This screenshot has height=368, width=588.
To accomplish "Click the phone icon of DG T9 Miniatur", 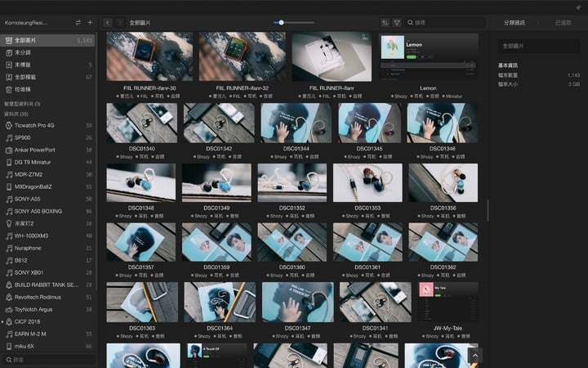I will (x=9, y=162).
